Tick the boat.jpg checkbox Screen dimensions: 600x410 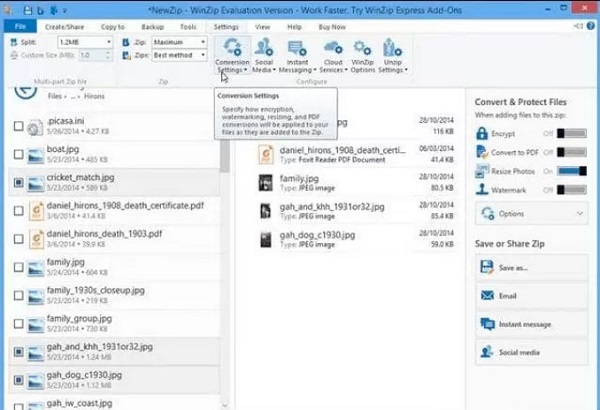pyautogui.click(x=18, y=154)
